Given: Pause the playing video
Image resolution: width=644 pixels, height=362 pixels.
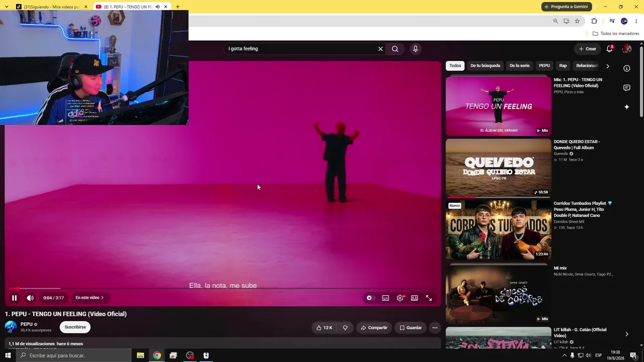Looking at the screenshot, I should [14, 298].
